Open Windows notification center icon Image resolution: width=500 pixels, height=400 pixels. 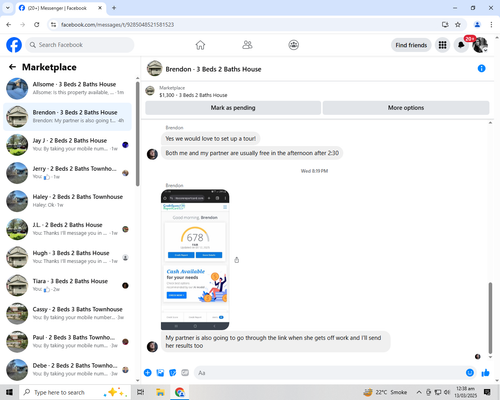click(487, 392)
